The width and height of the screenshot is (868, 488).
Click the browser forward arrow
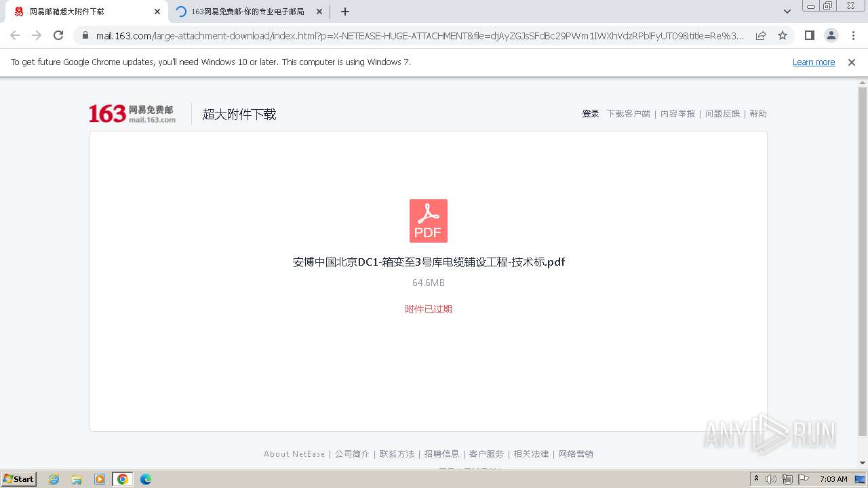pyautogui.click(x=37, y=35)
